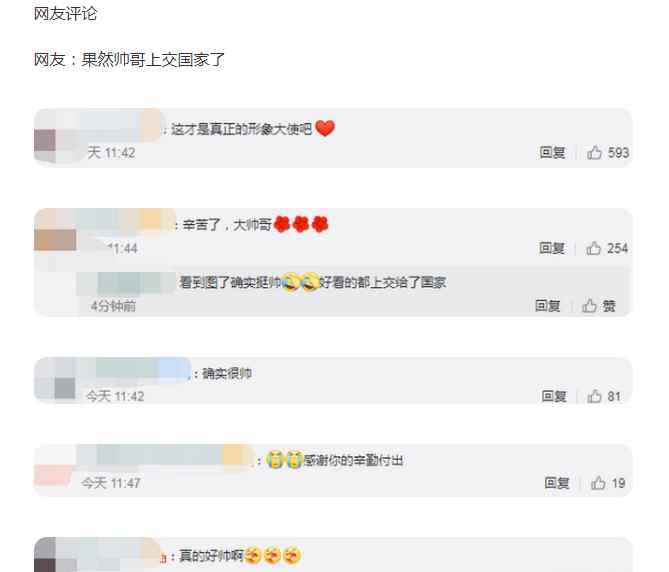The image size is (669, 572).
Task: Reply to the 形象大使 comment
Action: (553, 152)
